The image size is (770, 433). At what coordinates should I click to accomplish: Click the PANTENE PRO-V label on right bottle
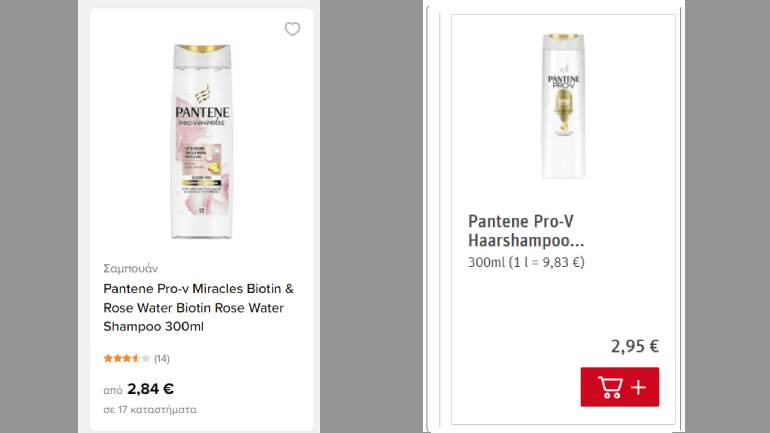(x=563, y=81)
